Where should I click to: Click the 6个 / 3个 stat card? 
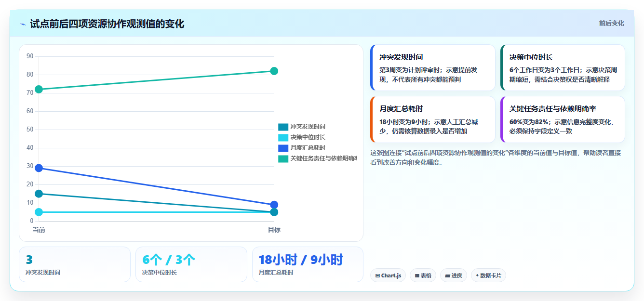click(191, 264)
